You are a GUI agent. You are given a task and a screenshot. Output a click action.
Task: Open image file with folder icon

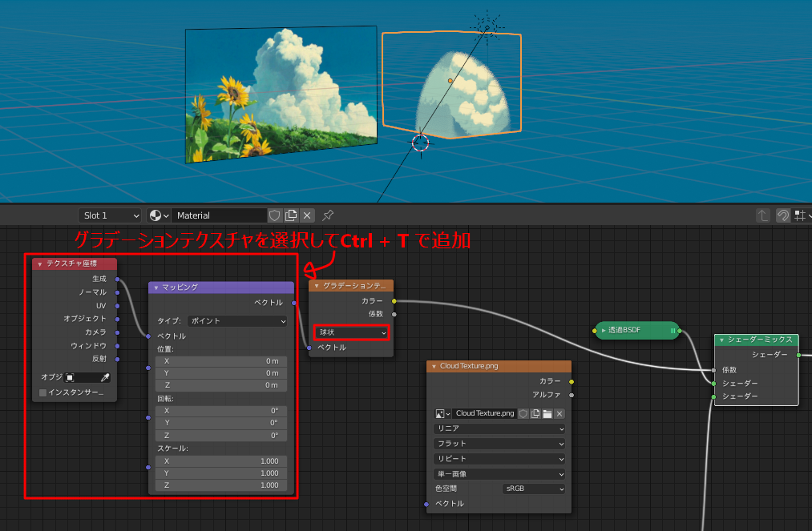coord(547,413)
